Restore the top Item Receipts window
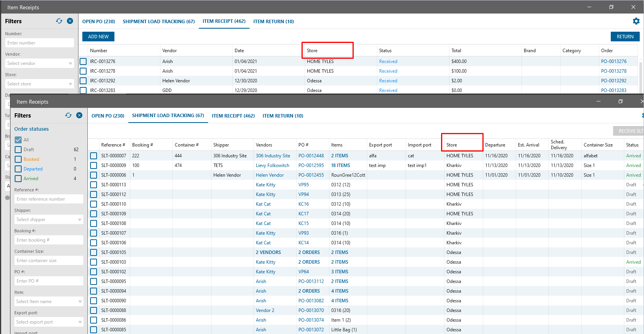 (x=611, y=7)
